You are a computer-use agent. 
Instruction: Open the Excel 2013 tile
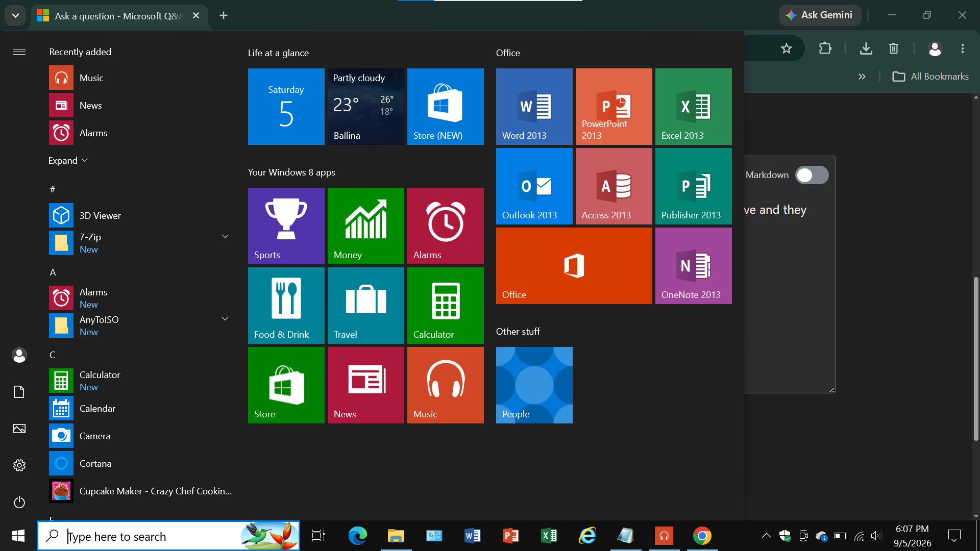click(693, 107)
